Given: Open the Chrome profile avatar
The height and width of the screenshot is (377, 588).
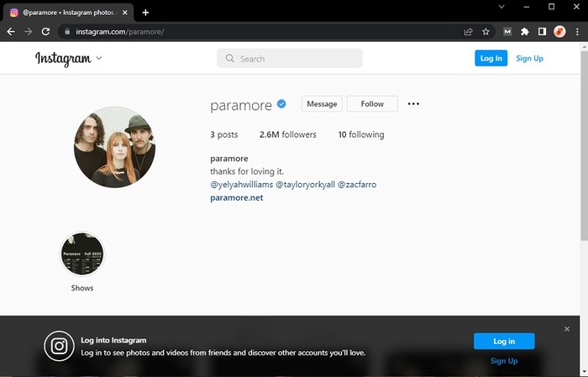Looking at the screenshot, I should coord(559,32).
